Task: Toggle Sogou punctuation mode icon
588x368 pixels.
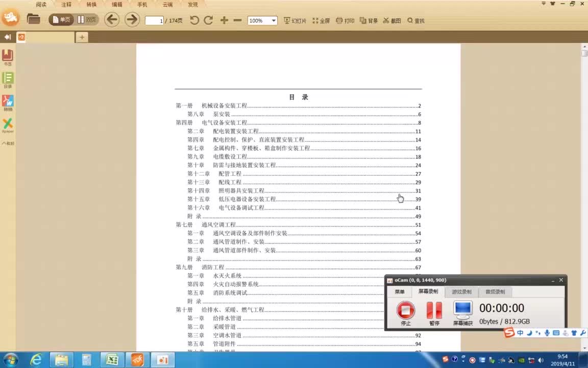Action: (538, 333)
